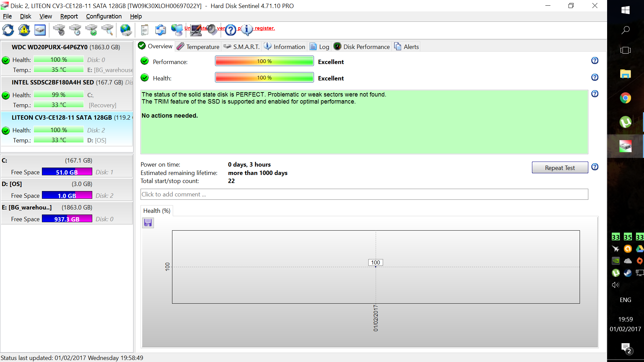This screenshot has width=644, height=362.
Task: Click the Refresh toolbar icon
Action: (8, 30)
